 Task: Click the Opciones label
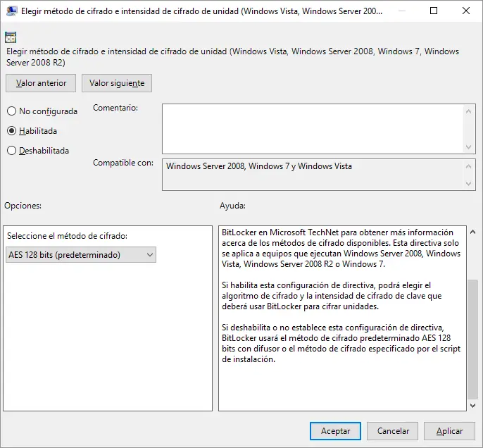23,206
